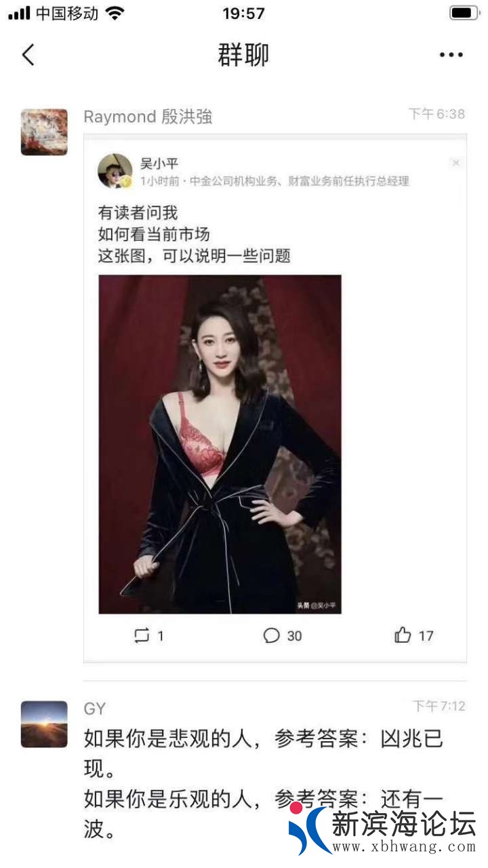Tap the author name 吴小平
488x868 pixels.
tap(159, 163)
